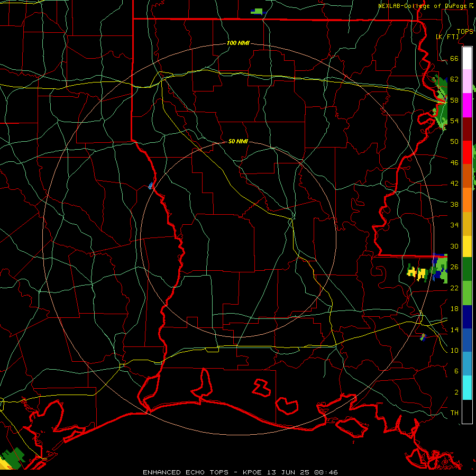This screenshot has width=476, height=476.
Task: Click the '00:46' timestamp
Action: pos(326,472)
